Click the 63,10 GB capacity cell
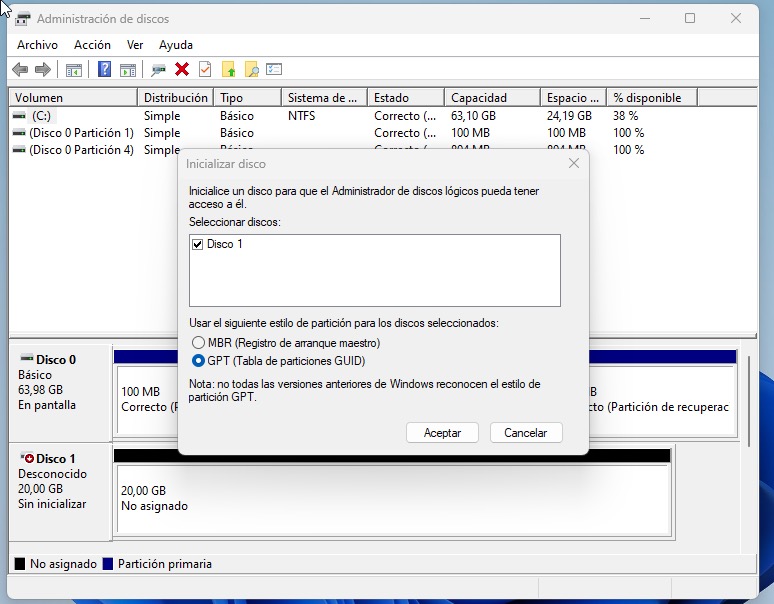Image resolution: width=774 pixels, height=604 pixels. pyautogui.click(x=473, y=116)
